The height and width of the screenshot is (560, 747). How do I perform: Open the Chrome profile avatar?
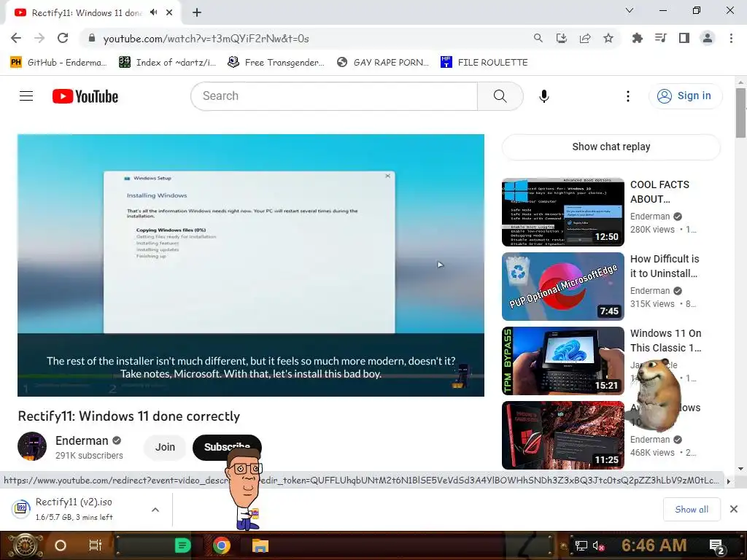coord(708,38)
